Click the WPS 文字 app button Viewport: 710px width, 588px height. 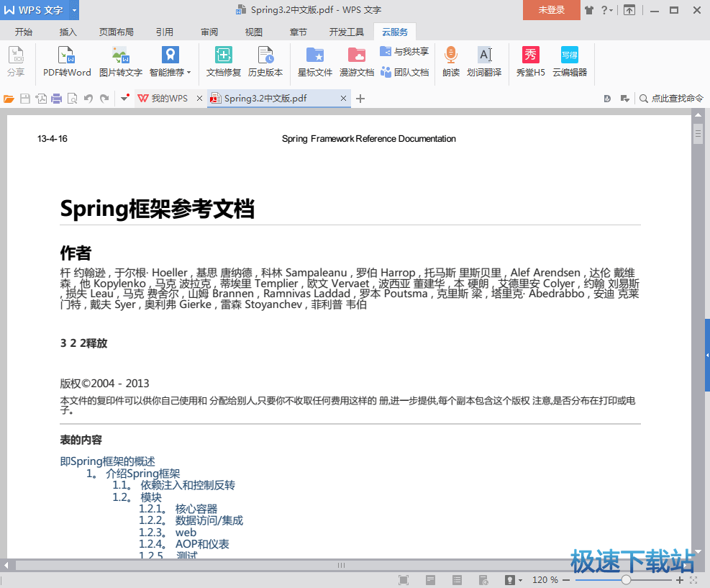coord(35,10)
